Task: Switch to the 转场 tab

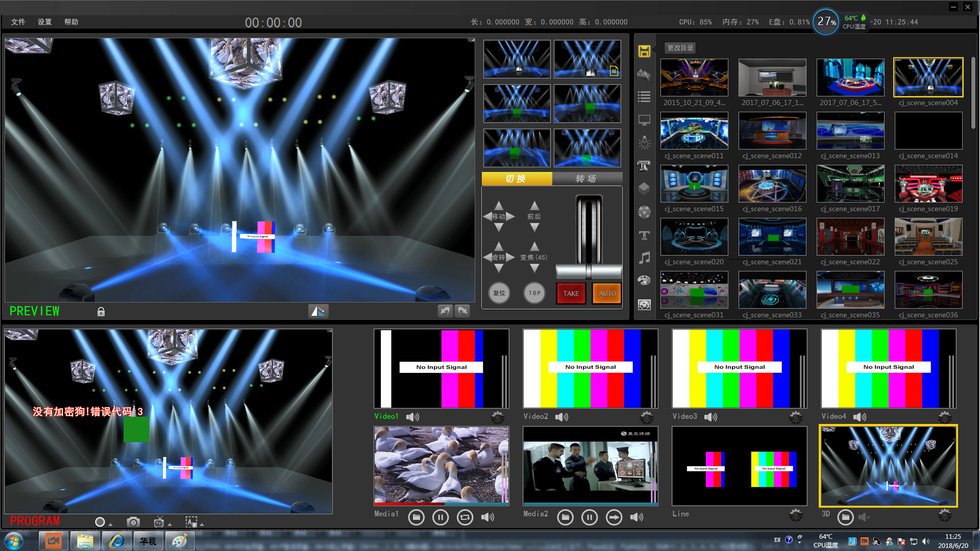Action: (x=586, y=179)
